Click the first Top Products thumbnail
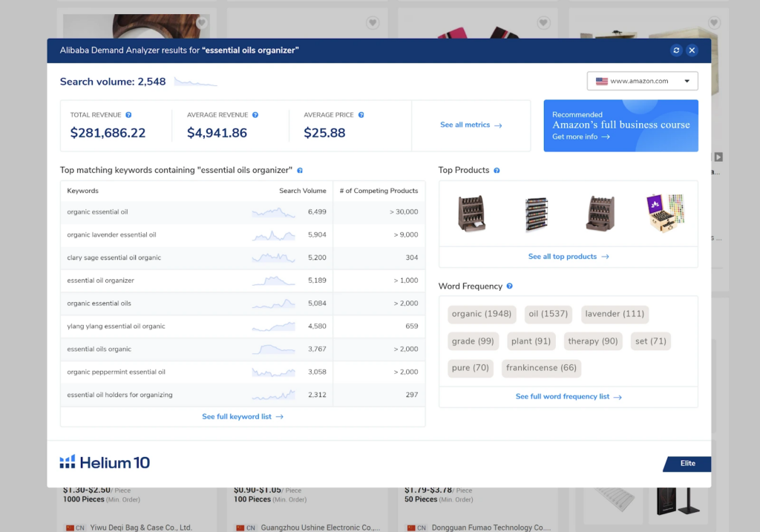 [473, 213]
